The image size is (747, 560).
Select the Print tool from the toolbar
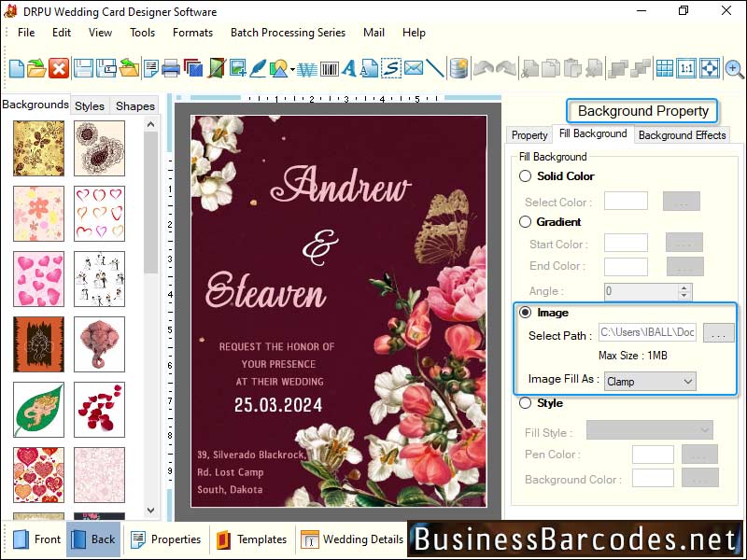174,67
